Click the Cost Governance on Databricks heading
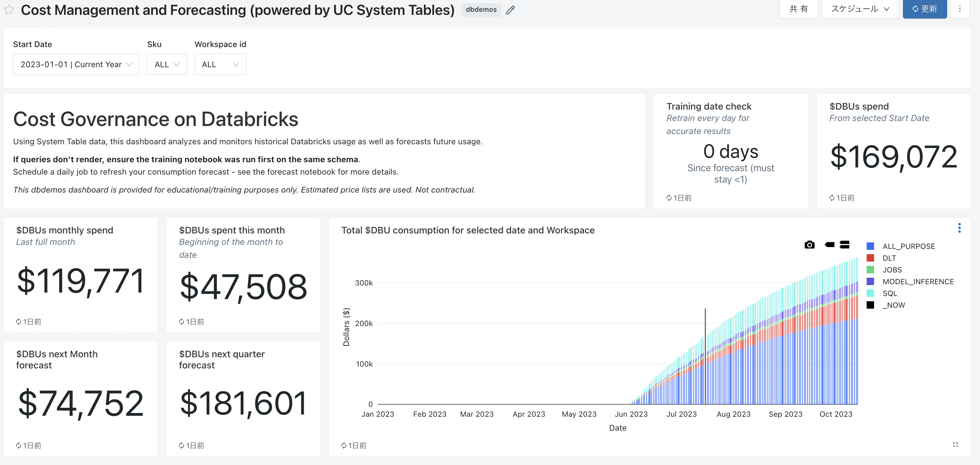Viewport: 980px width, 465px height. coord(155,119)
